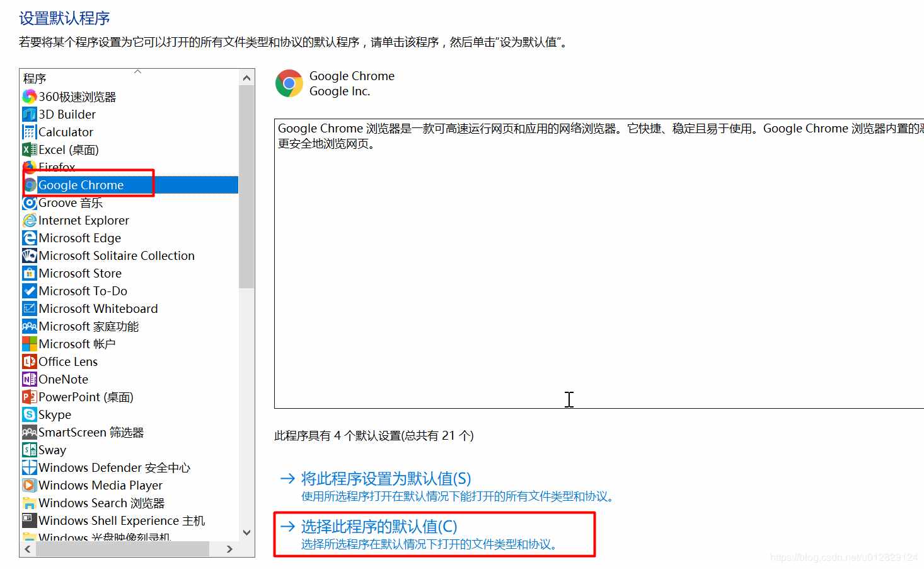Select Microsoft Whiteboard in the list

click(x=98, y=308)
